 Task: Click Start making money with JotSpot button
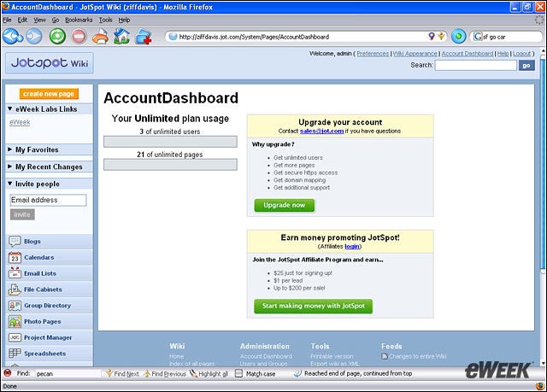(314, 306)
